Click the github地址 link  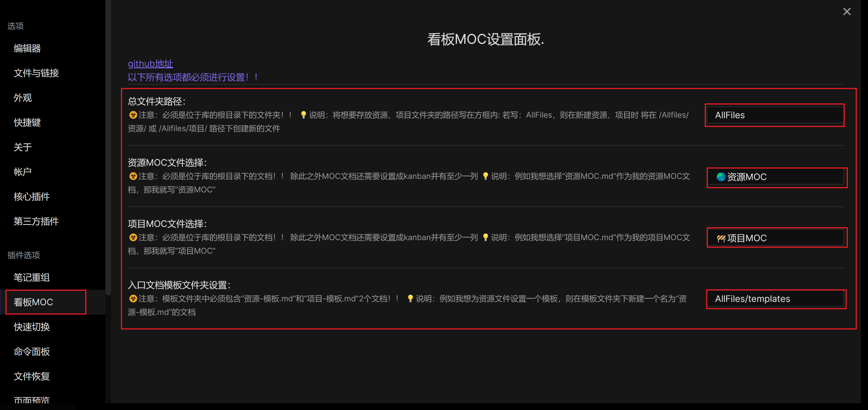pyautogui.click(x=150, y=64)
